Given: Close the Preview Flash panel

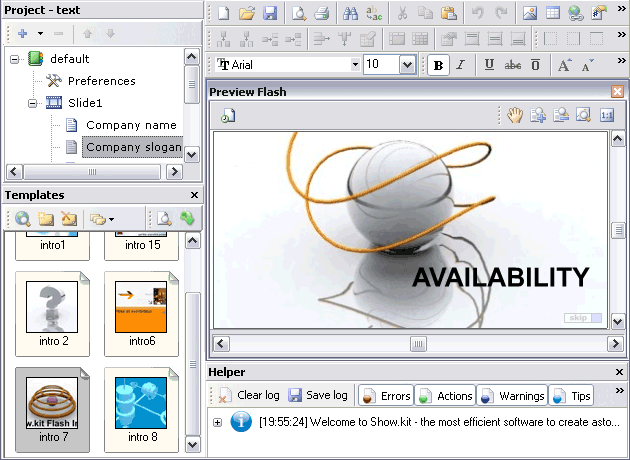Looking at the screenshot, I should (617, 92).
